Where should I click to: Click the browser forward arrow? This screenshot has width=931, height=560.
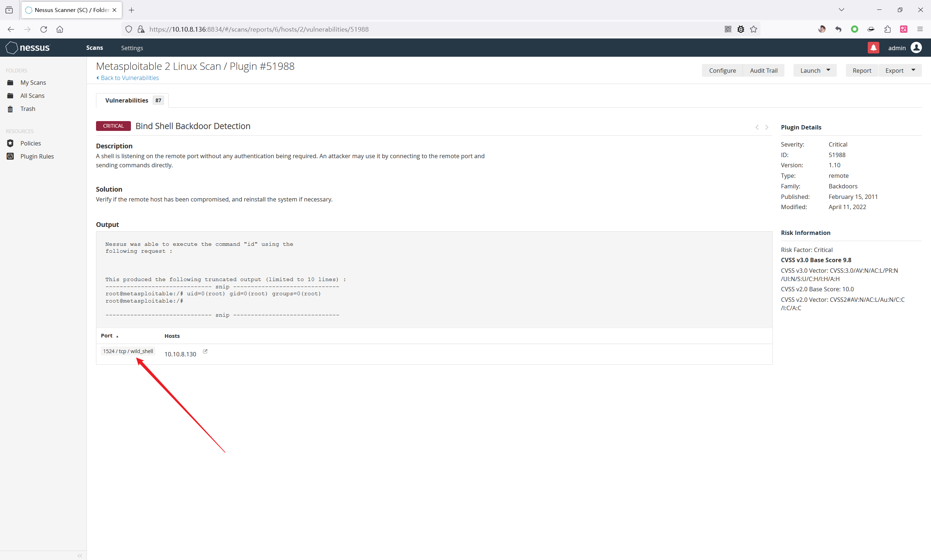coord(27,29)
